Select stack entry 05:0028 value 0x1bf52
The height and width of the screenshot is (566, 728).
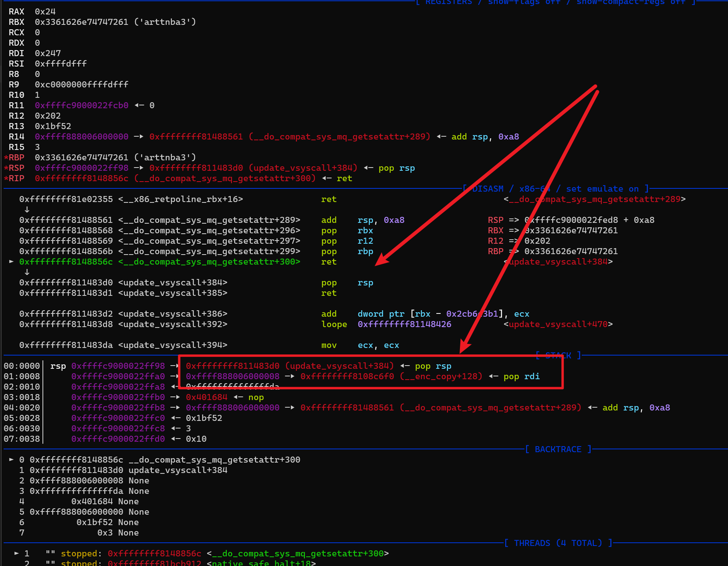[204, 418]
